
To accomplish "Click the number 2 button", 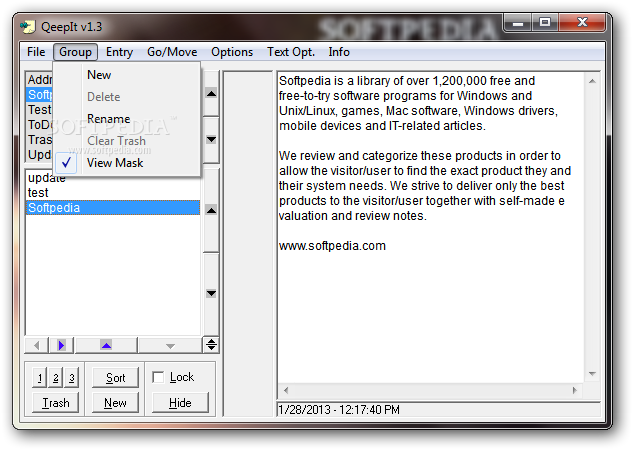I will point(56,378).
